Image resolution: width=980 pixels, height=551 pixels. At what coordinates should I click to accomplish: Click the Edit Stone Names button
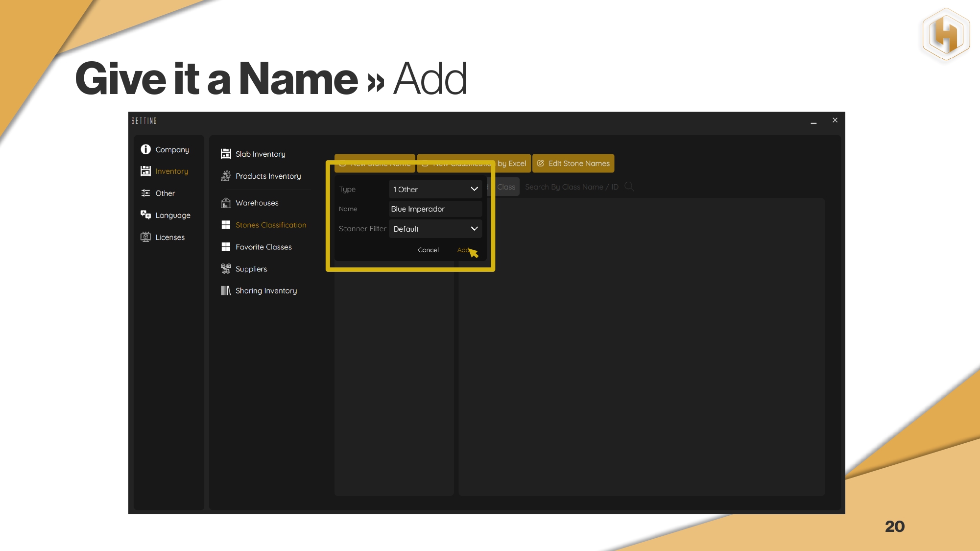pos(573,164)
